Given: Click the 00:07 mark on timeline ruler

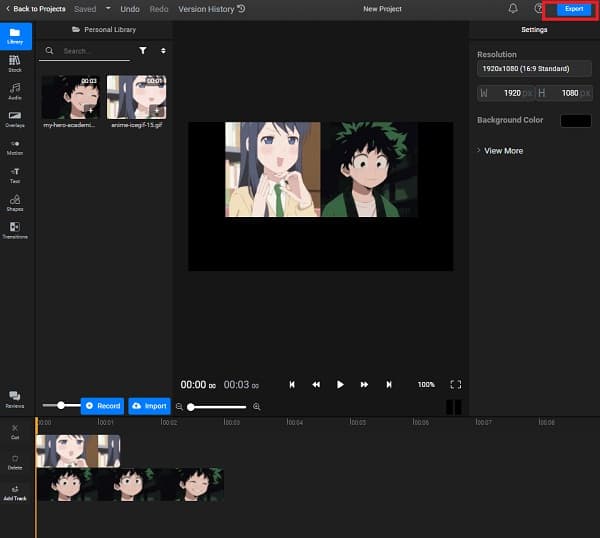Looking at the screenshot, I should click(x=483, y=422).
